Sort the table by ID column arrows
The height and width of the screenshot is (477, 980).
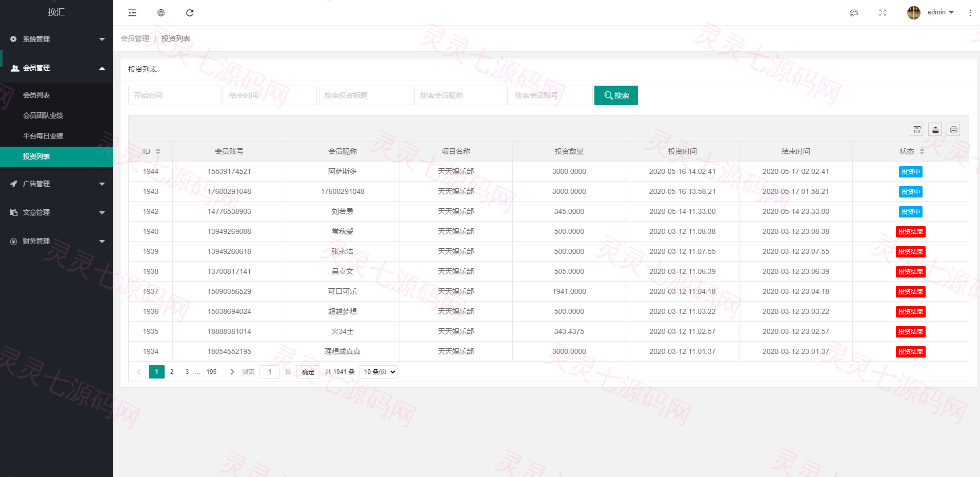click(x=158, y=151)
